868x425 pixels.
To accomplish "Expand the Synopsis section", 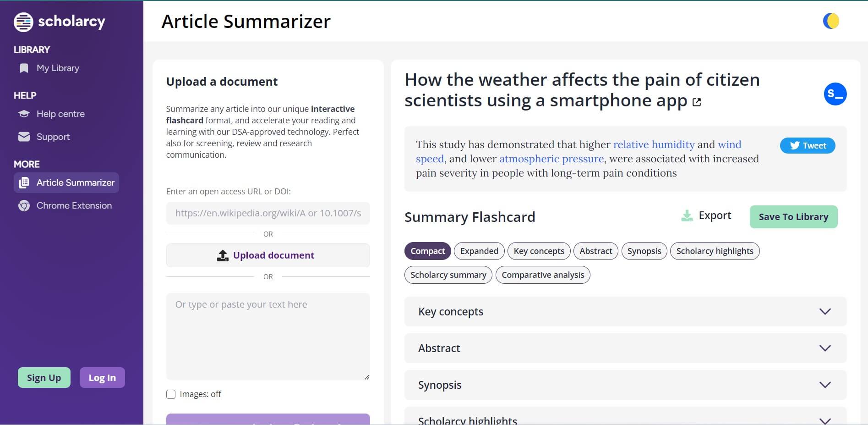I will (825, 385).
